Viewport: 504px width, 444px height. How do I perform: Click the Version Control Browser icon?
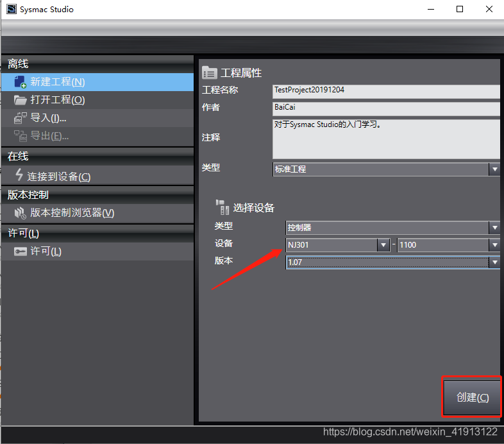(x=21, y=213)
